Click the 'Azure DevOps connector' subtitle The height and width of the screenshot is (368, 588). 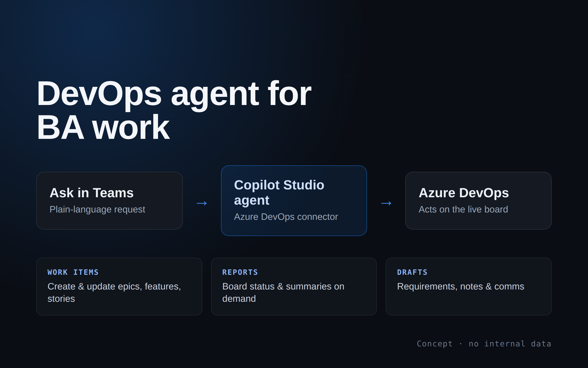[x=286, y=217]
